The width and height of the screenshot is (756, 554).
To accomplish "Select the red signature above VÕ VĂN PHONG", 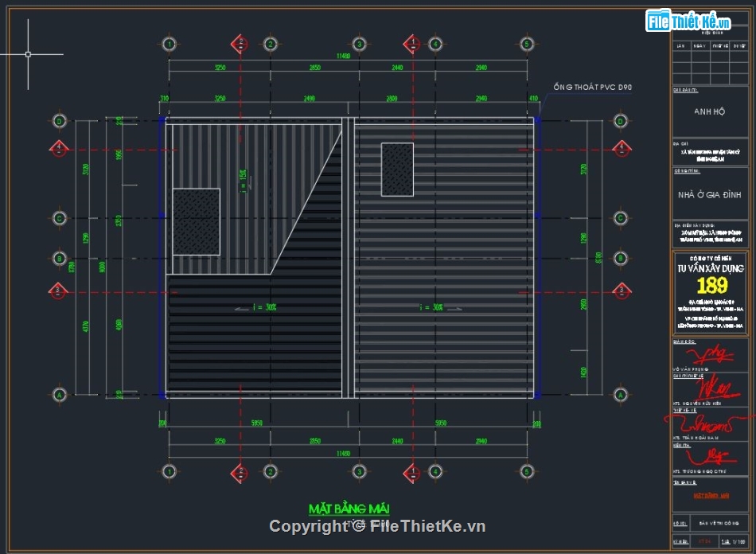I will (709, 354).
